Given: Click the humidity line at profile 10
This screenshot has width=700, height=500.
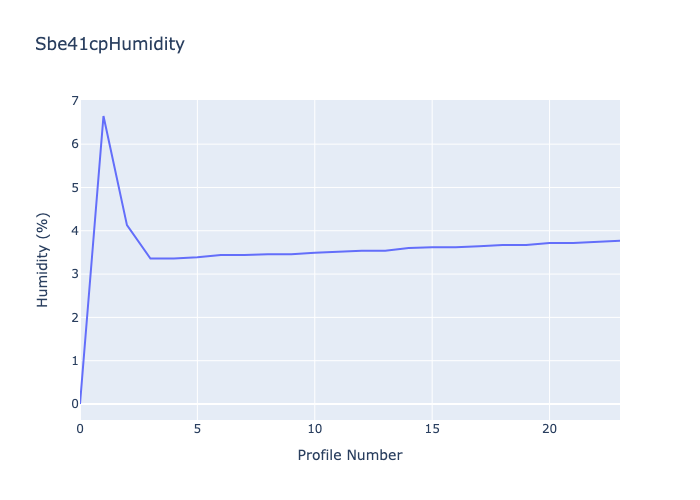Looking at the screenshot, I should tap(314, 252).
